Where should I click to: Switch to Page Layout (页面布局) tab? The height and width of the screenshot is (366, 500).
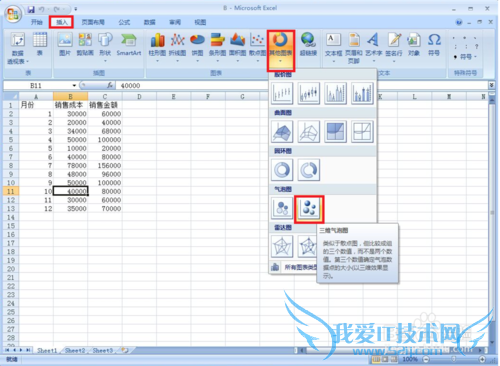coord(93,22)
